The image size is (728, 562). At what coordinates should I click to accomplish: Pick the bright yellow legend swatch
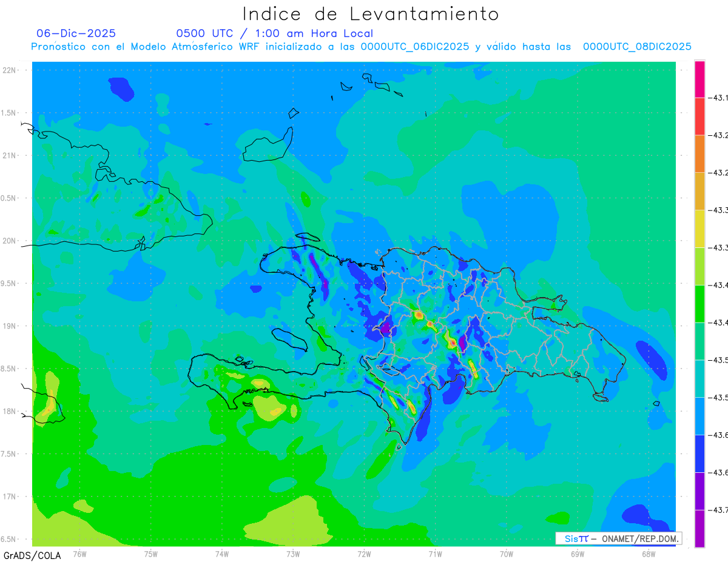tap(700, 229)
